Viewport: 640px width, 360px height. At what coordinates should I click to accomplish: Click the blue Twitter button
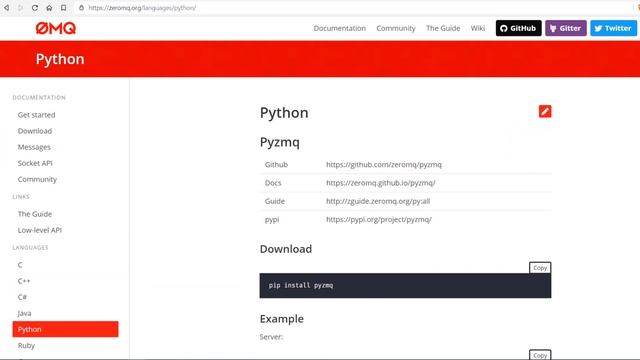613,28
